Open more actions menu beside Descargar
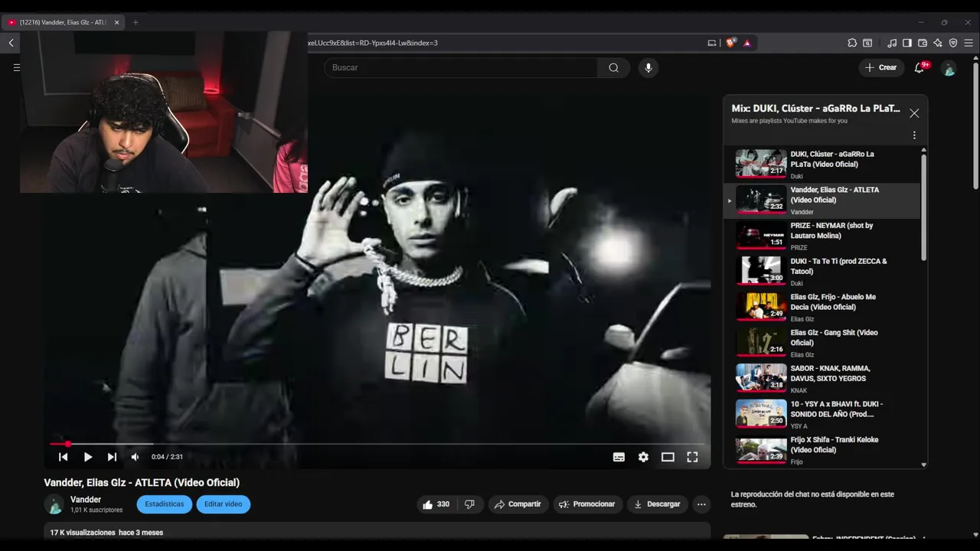Screen dimensions: 980x551 pyautogui.click(x=701, y=504)
